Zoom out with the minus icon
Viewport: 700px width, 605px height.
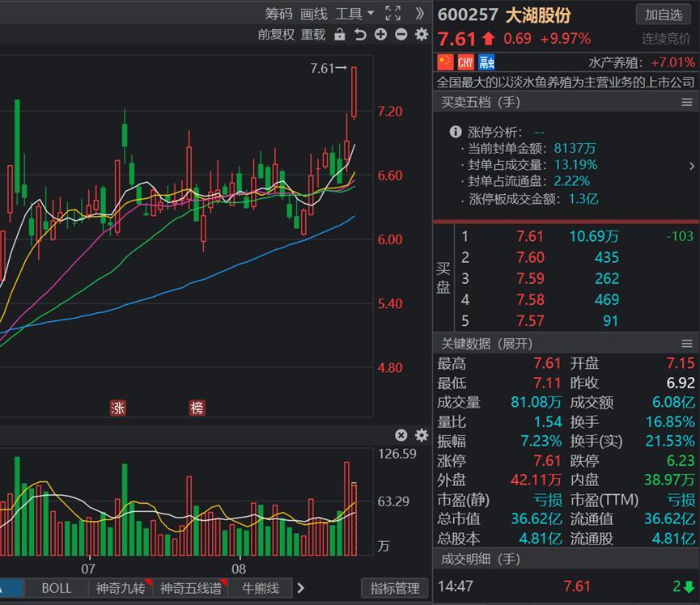(x=401, y=34)
